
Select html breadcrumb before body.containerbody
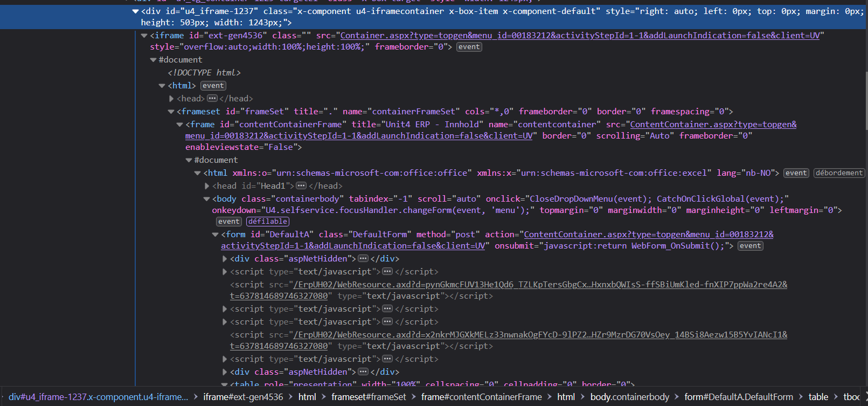(x=566, y=397)
